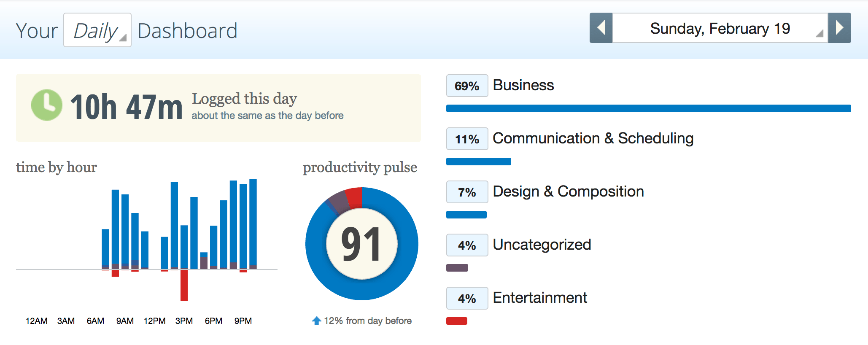868x345 pixels.
Task: Click the disclosure triangle on the date selector
Action: click(820, 35)
